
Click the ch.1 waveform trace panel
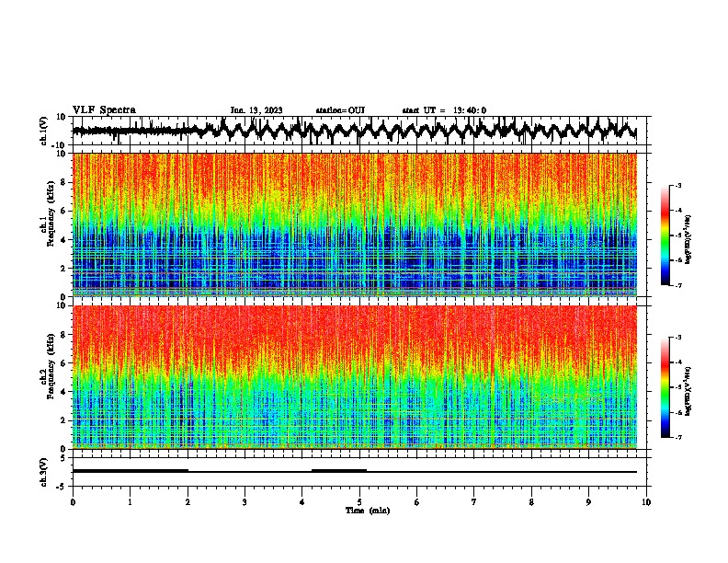361,131
